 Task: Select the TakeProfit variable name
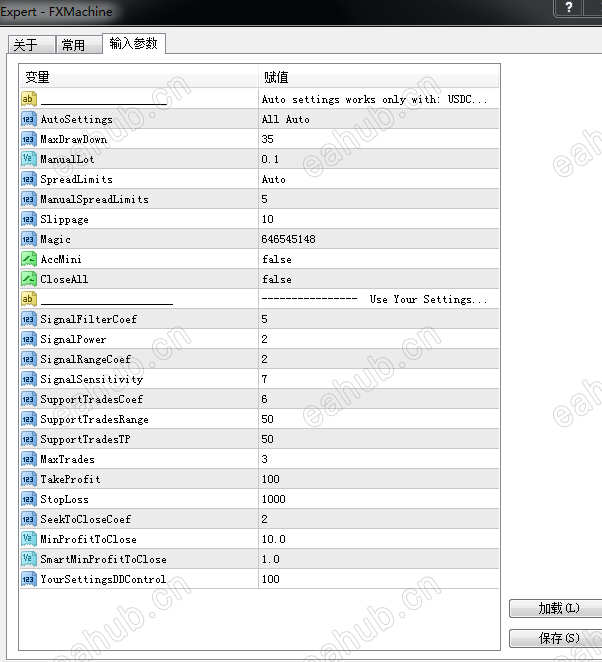click(x=70, y=479)
